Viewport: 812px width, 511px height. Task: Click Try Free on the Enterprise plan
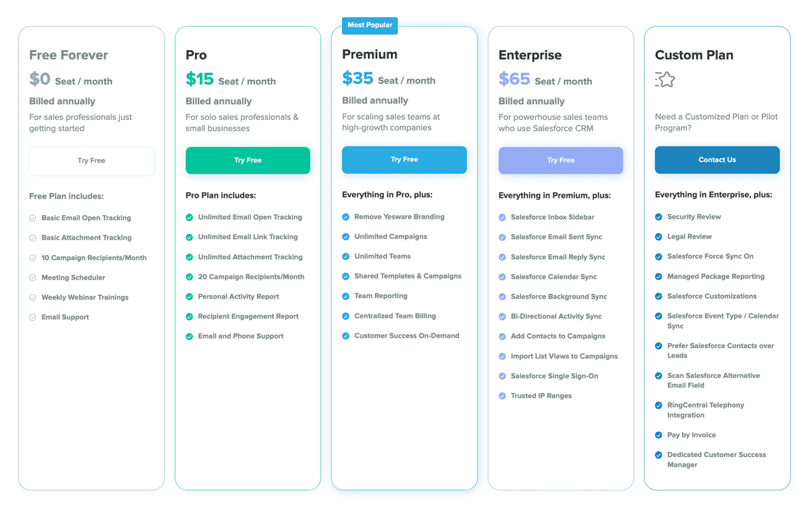(560, 160)
